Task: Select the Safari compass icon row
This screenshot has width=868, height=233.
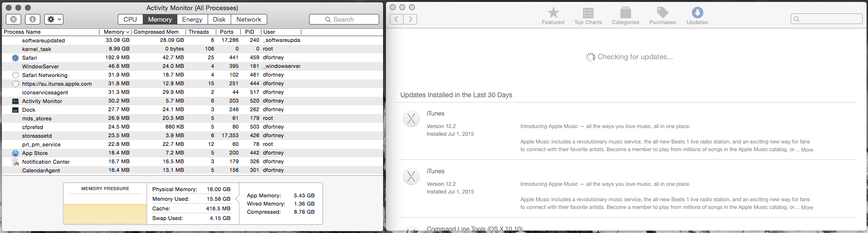Action: (15, 58)
